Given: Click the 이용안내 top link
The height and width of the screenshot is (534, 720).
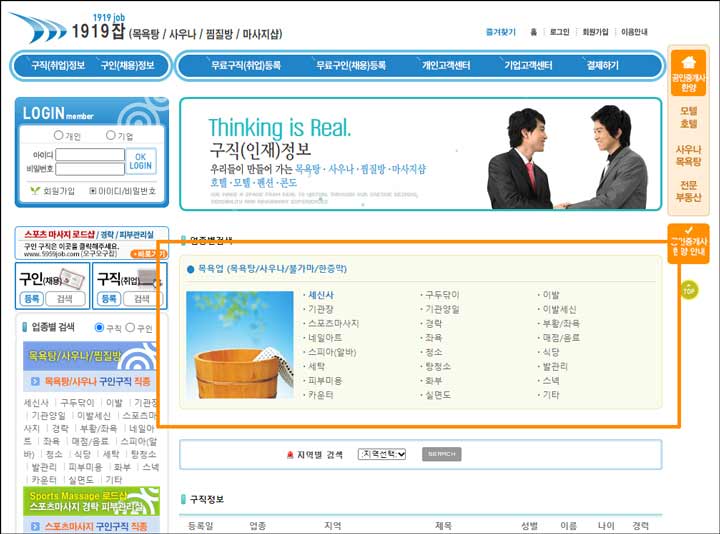Looking at the screenshot, I should tap(634, 32).
